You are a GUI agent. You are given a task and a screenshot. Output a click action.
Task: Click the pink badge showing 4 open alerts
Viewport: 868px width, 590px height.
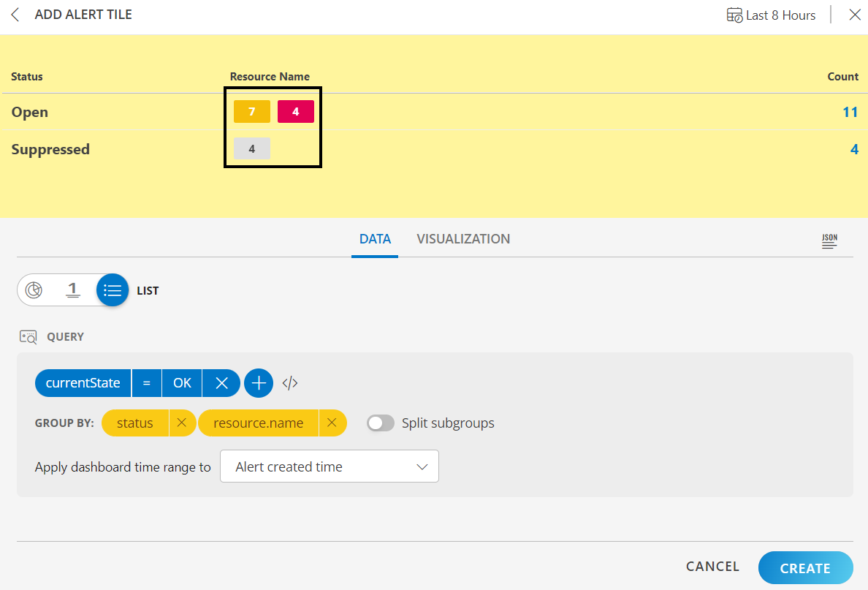(295, 111)
